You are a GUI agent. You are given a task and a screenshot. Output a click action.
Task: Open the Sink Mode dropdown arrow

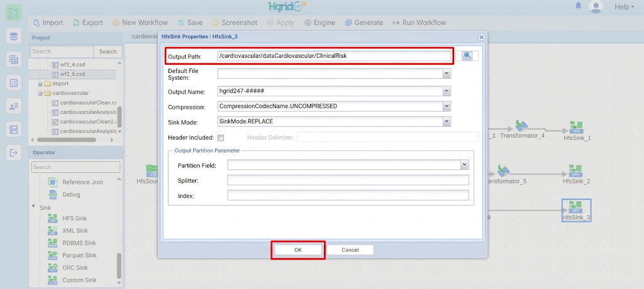(447, 121)
